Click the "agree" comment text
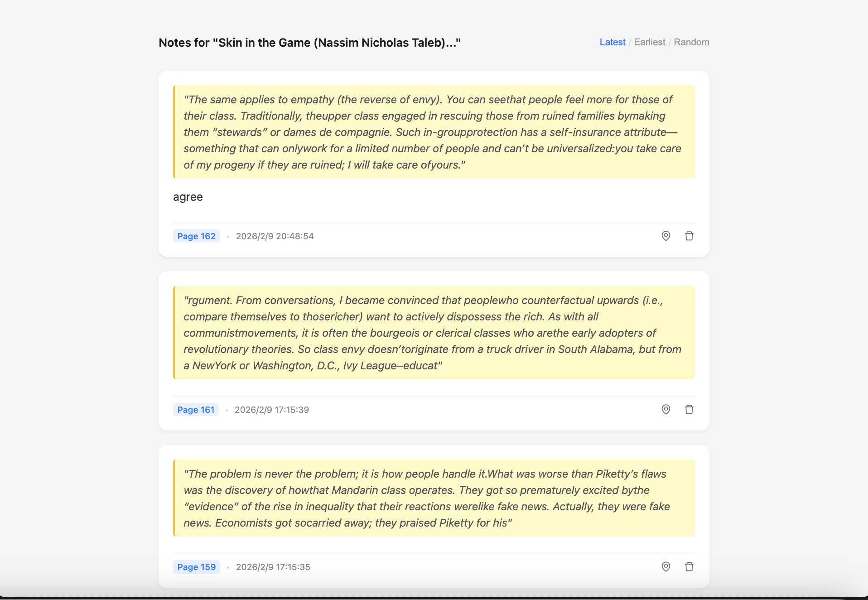 click(x=188, y=197)
